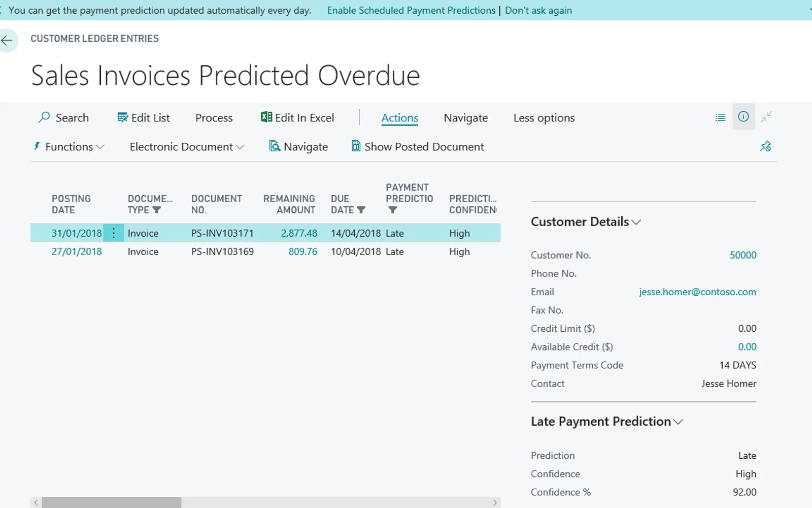Click the Jesse Homer contact value
Screen dimensions: 812x508
coord(729,384)
